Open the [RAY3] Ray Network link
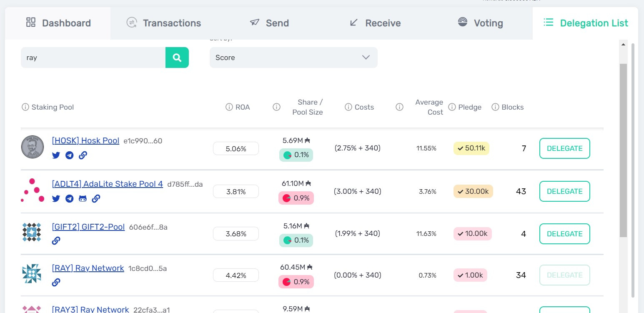Viewport: 644px width, 313px height. (x=90, y=309)
